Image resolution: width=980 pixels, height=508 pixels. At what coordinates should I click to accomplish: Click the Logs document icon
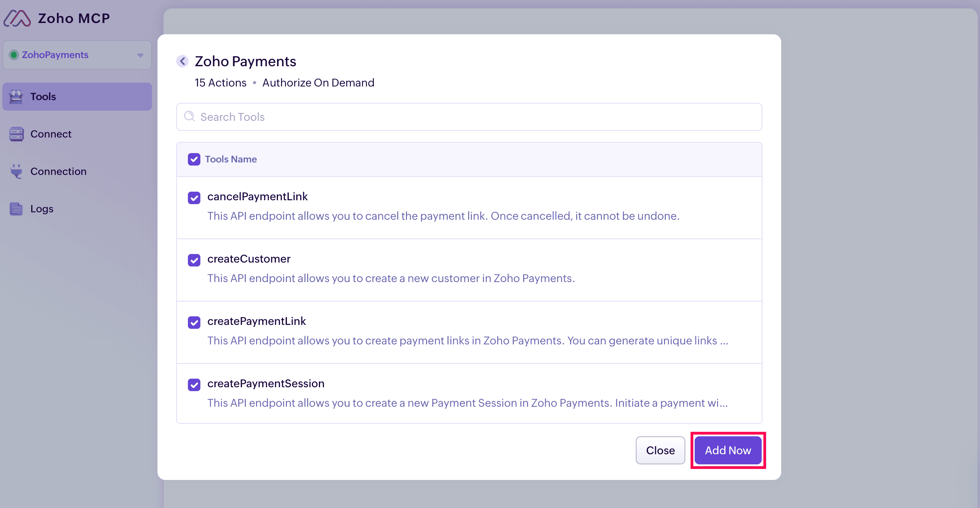pyautogui.click(x=16, y=209)
